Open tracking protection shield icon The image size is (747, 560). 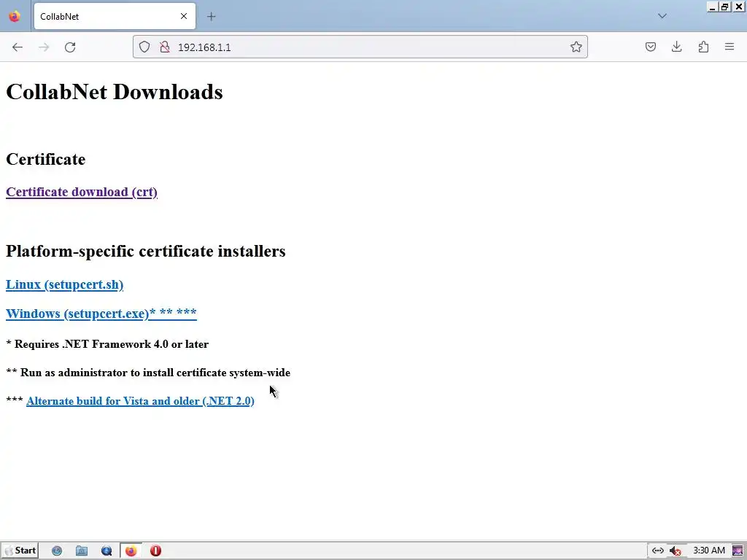tap(144, 47)
